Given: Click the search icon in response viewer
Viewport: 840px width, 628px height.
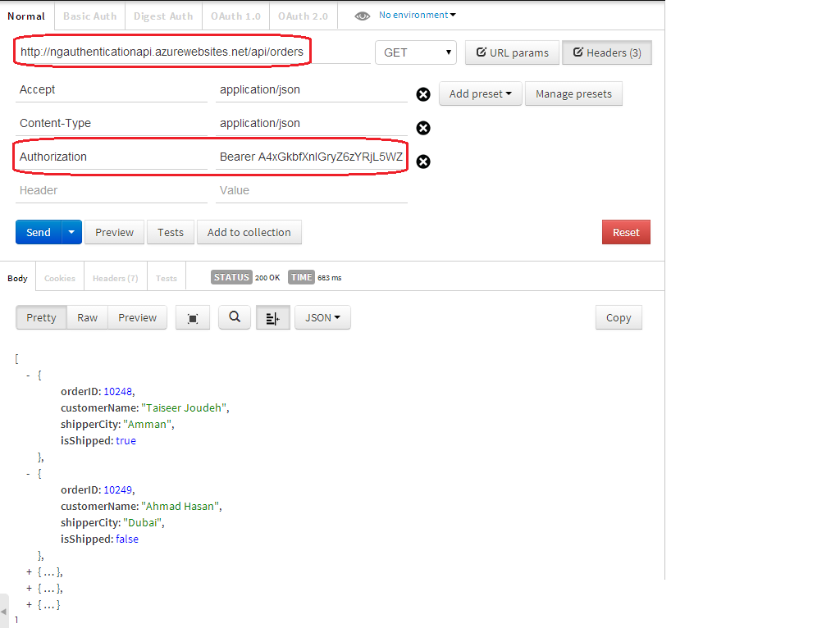Looking at the screenshot, I should 234,317.
